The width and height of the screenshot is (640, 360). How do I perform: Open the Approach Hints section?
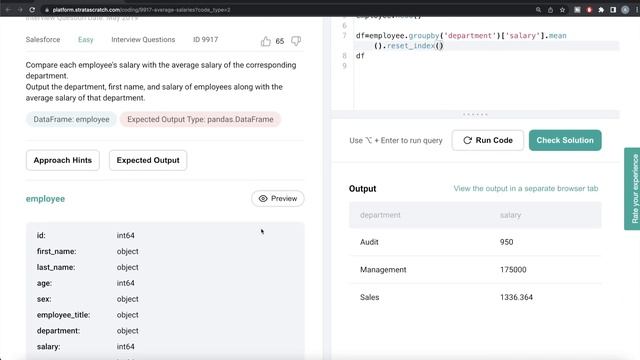[63, 160]
